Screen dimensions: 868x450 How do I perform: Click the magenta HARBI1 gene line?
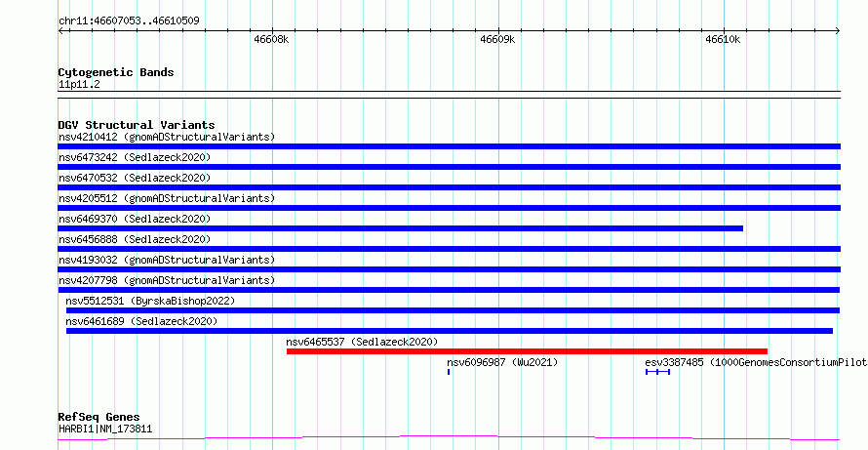click(x=450, y=437)
